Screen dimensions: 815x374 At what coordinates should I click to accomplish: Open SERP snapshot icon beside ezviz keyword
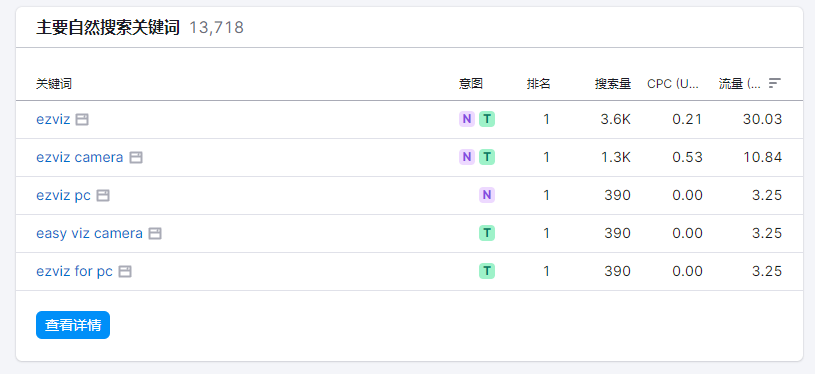click(82, 119)
